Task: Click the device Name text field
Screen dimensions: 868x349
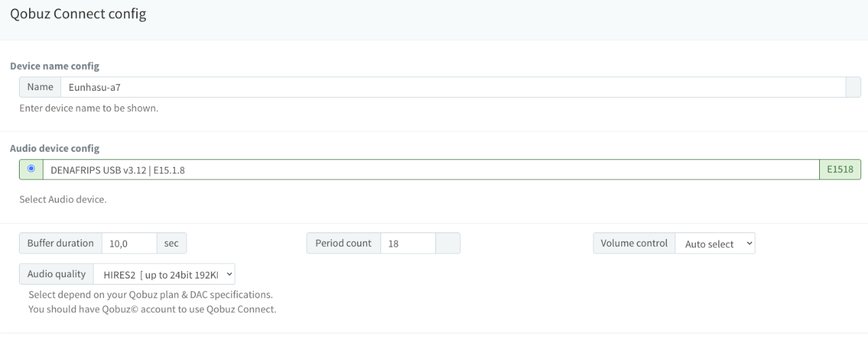Action: point(452,87)
